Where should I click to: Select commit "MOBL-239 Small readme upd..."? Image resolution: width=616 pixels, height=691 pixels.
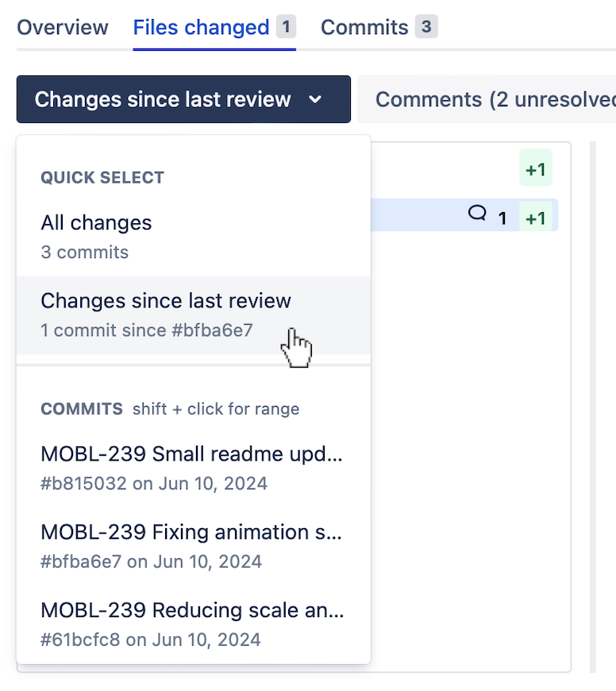click(x=191, y=454)
